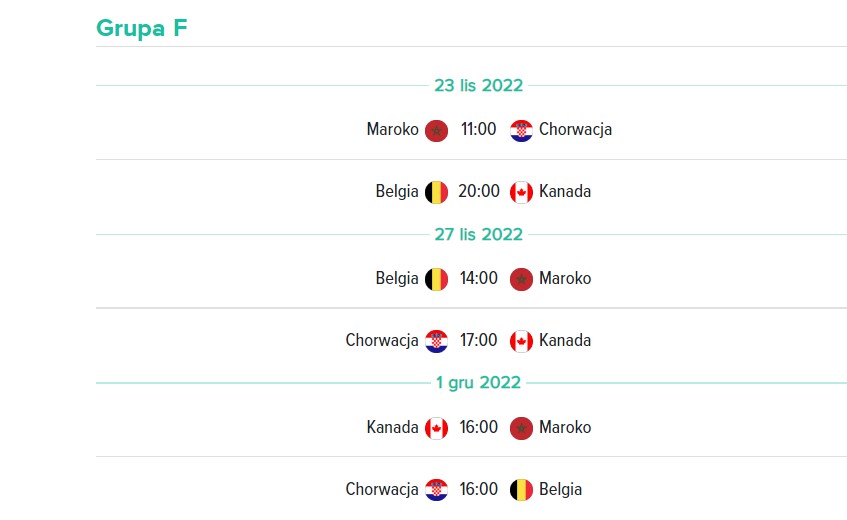The image size is (847, 520).
Task: Select Maroko team name in first match
Action: (x=393, y=130)
